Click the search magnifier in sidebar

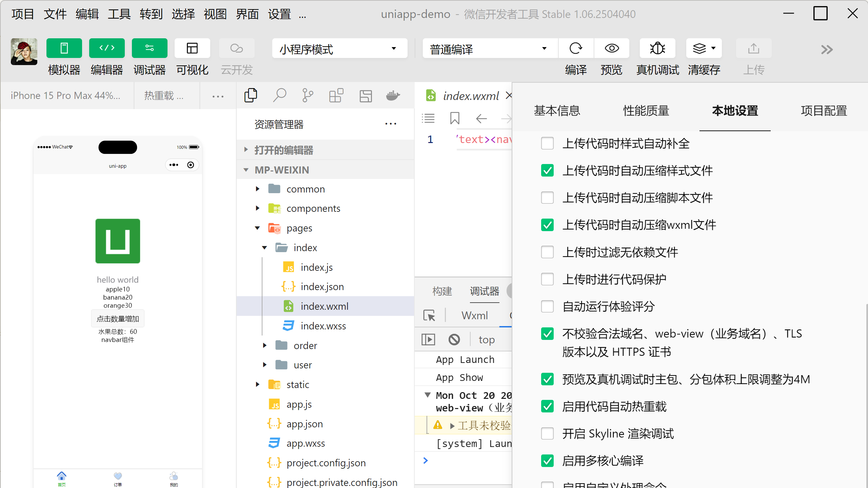coord(279,96)
